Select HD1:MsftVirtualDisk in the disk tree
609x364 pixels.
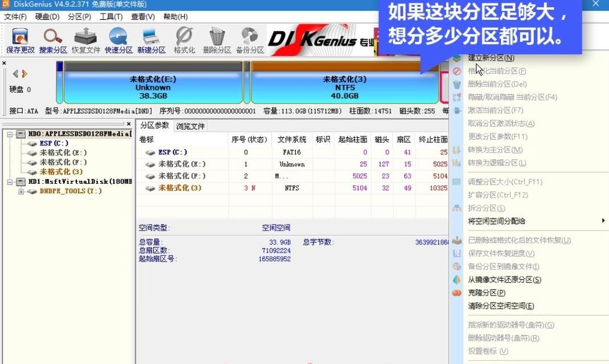(x=80, y=181)
